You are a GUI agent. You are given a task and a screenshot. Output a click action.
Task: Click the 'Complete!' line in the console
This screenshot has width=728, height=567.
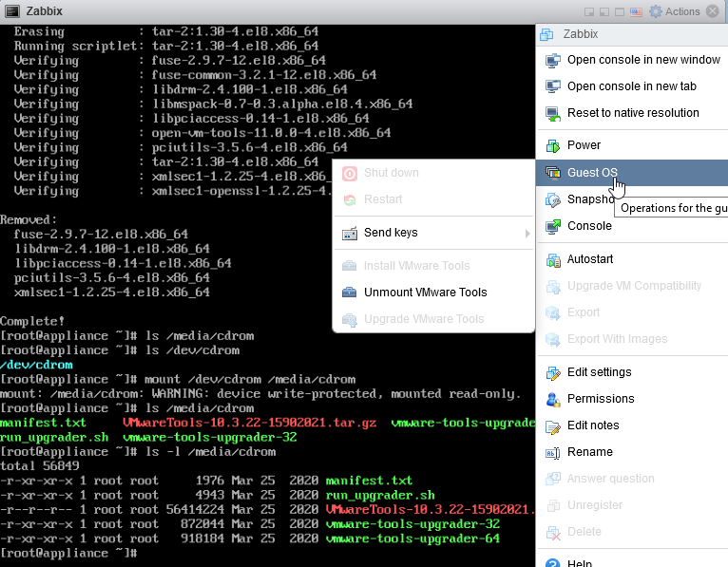tap(32, 321)
